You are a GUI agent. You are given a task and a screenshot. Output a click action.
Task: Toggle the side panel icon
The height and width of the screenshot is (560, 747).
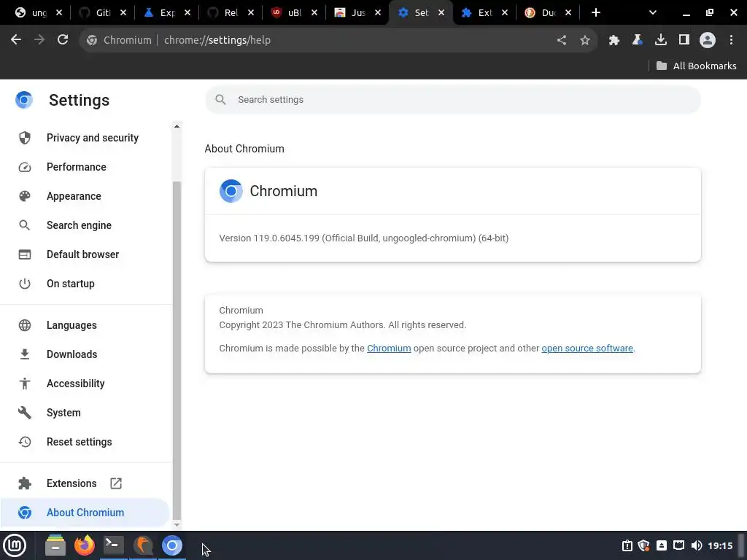(x=684, y=40)
